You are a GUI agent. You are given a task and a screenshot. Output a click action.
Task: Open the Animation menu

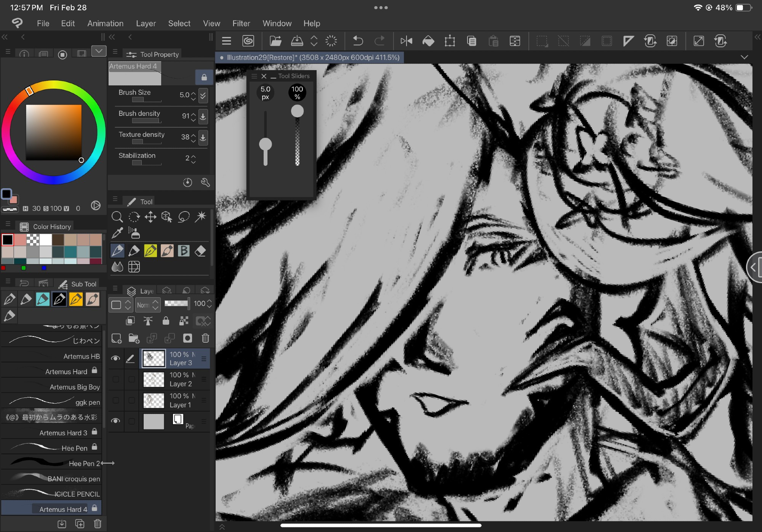click(105, 23)
